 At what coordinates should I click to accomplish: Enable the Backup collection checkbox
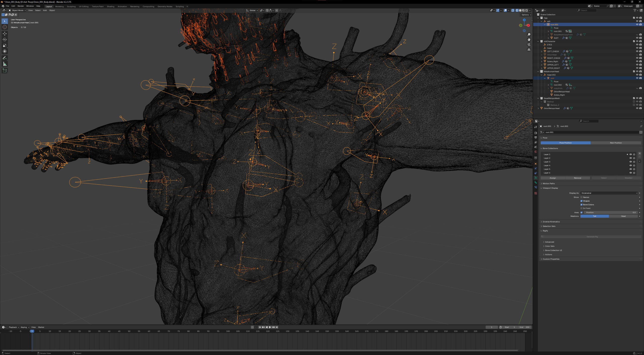634,102
